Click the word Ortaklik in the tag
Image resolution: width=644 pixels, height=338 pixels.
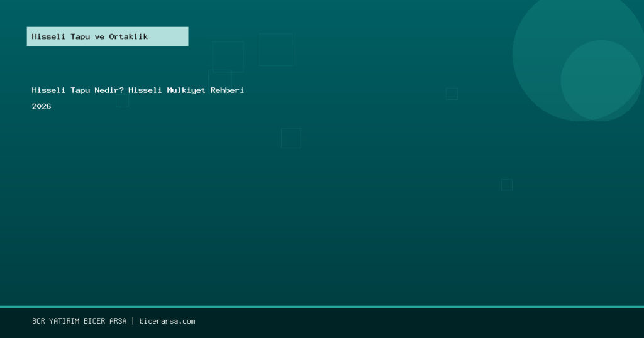pos(128,36)
